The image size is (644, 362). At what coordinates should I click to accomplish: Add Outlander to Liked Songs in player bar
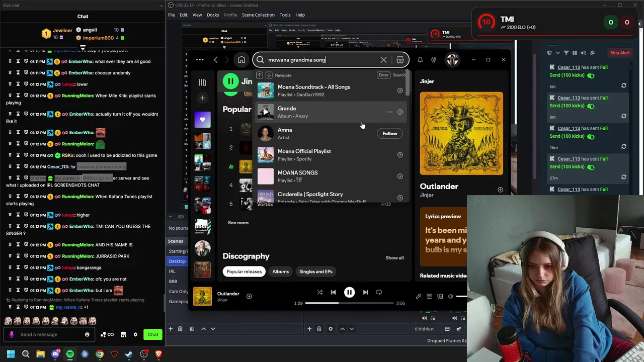(249, 296)
